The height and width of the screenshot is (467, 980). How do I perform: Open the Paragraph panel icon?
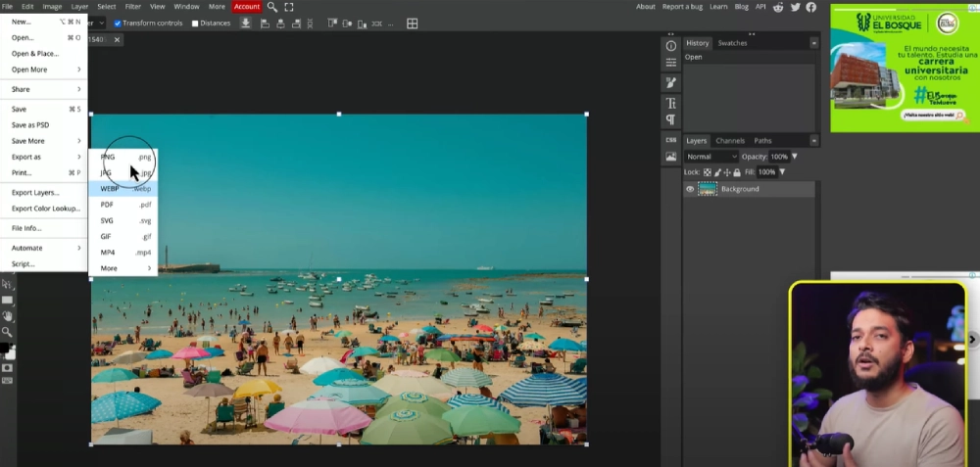(x=670, y=119)
